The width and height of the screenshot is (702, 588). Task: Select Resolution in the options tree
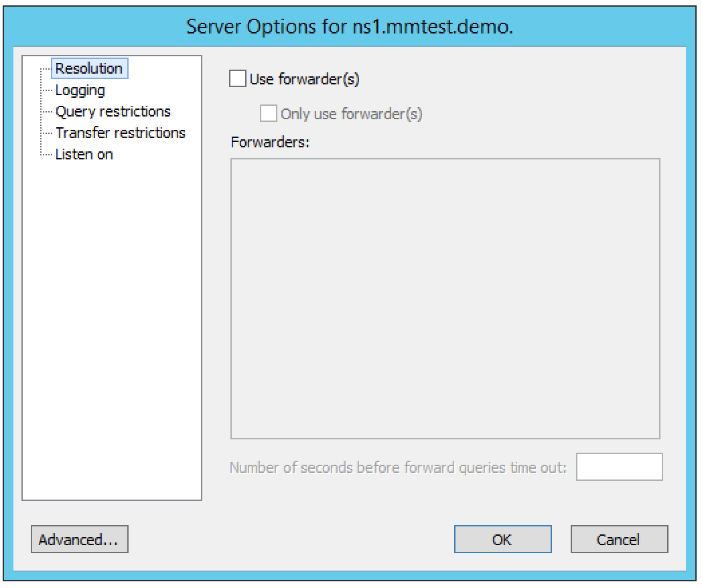(89, 68)
